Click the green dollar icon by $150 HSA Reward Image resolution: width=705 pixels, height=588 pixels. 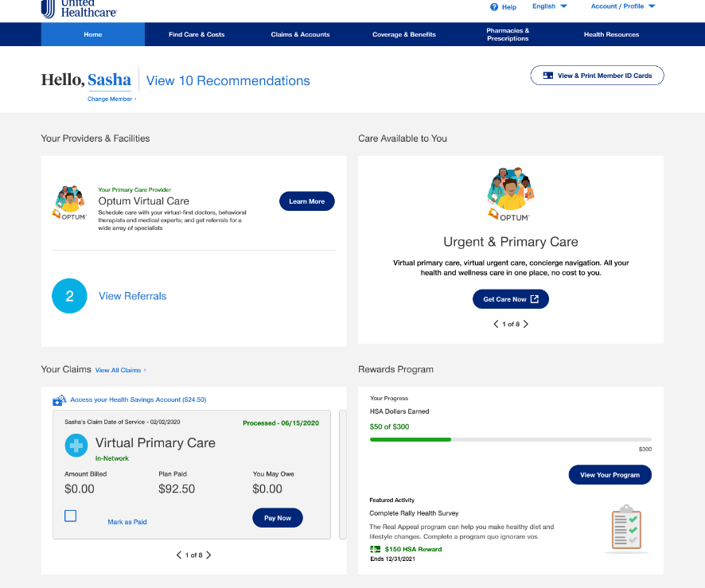click(x=375, y=549)
